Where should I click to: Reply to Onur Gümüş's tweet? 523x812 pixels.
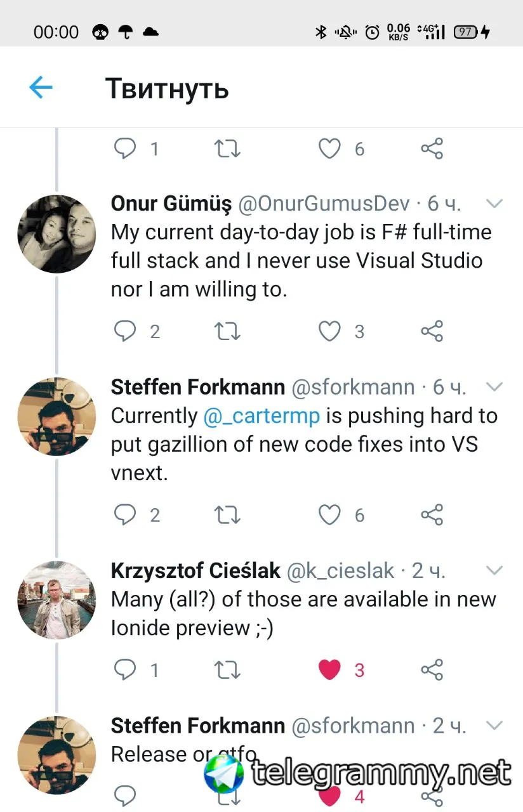[x=125, y=331]
